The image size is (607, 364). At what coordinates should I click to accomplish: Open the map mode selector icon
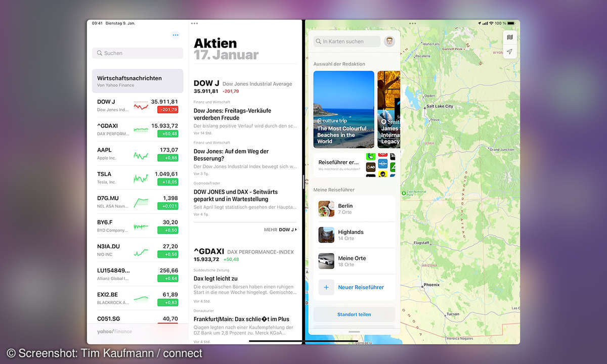tap(510, 37)
